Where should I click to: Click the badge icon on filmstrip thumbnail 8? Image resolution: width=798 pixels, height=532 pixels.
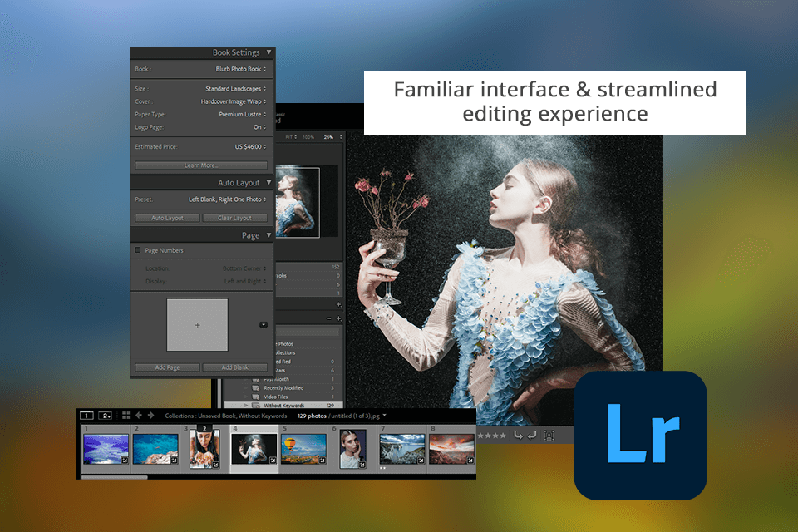point(470,461)
